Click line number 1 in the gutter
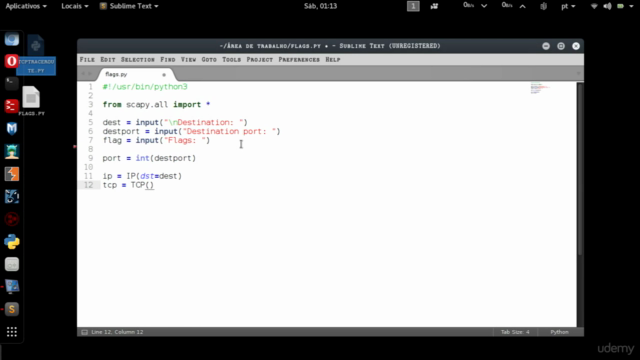Screen dimensions: 640x360 point(91,87)
